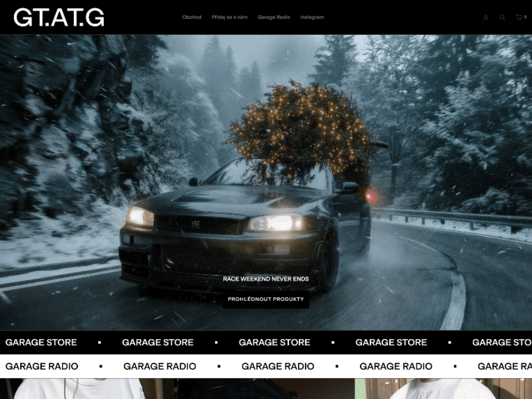Click the first Garage Store marquee text
The image size is (532, 399).
[41, 342]
